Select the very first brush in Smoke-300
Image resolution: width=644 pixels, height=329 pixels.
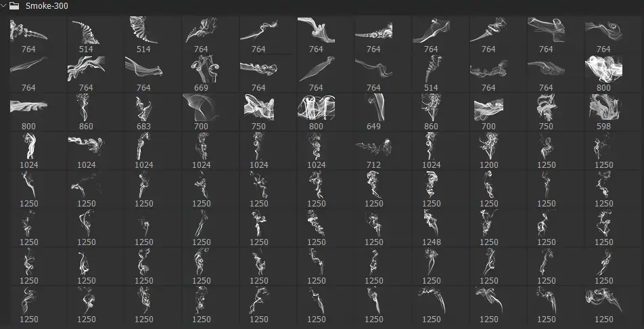tap(28, 34)
